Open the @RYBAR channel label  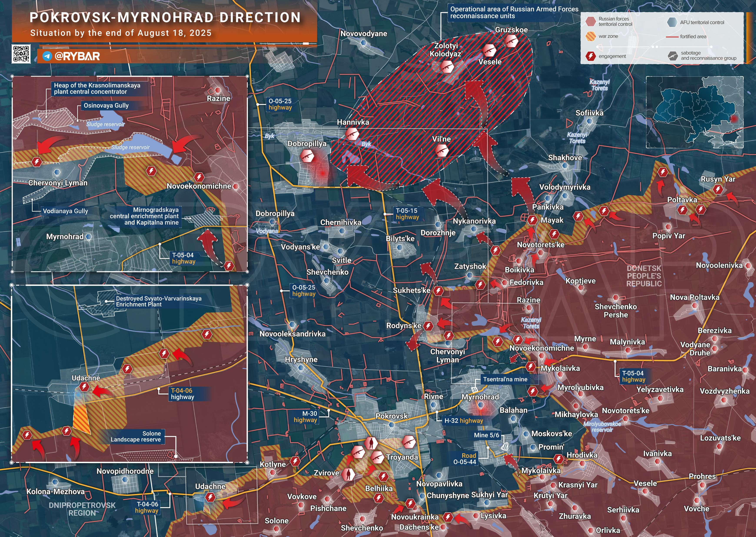tap(77, 56)
